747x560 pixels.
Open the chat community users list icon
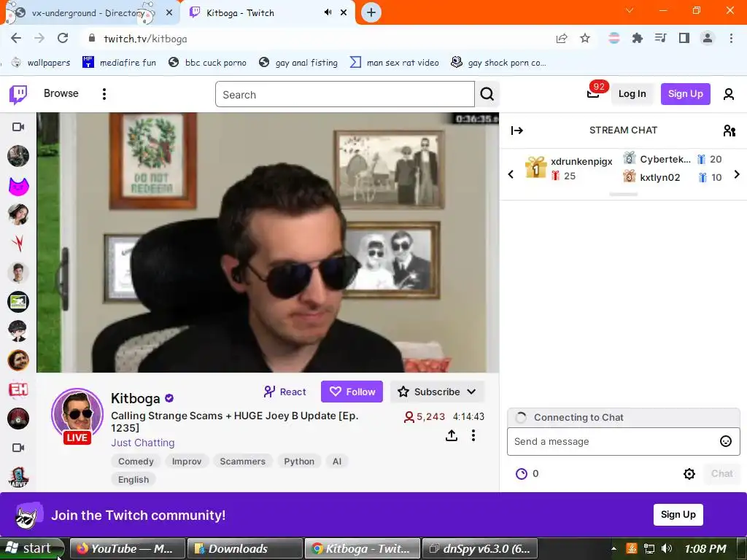click(x=729, y=131)
